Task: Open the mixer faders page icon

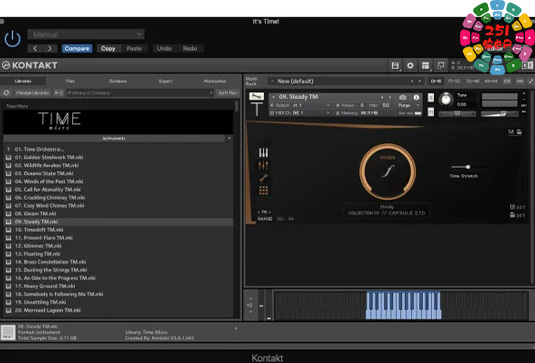Action: click(x=263, y=165)
